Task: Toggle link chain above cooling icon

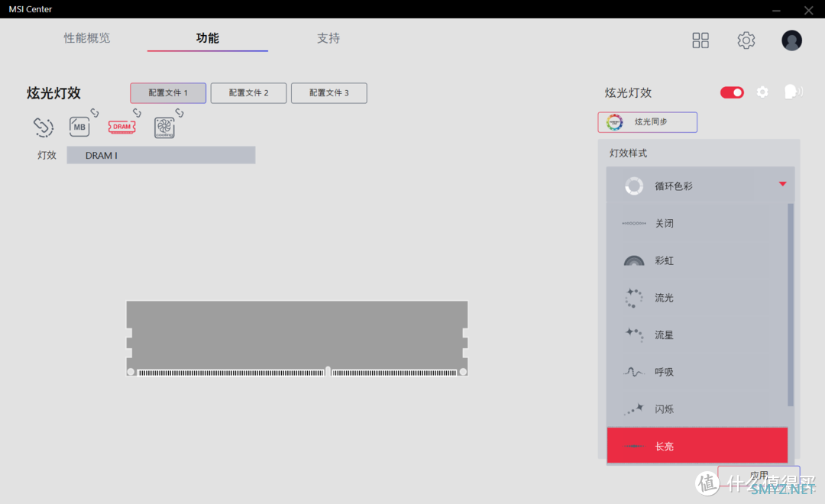Action: (x=180, y=112)
